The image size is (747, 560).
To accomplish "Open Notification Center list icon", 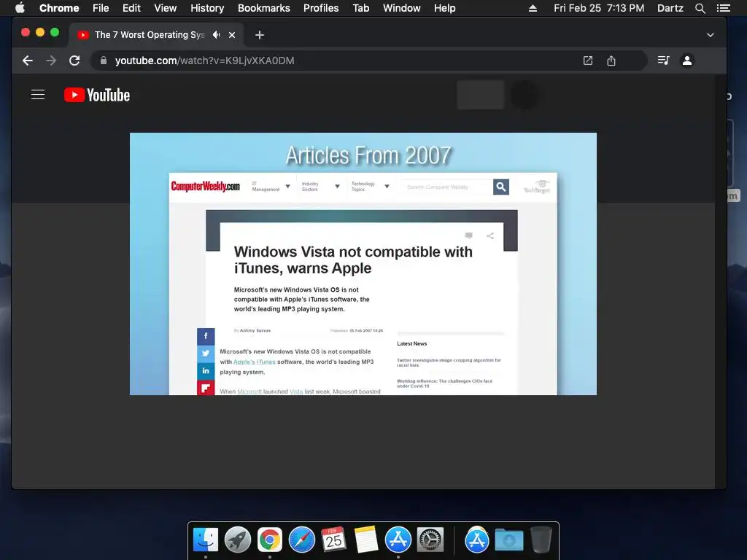I will coord(723,8).
